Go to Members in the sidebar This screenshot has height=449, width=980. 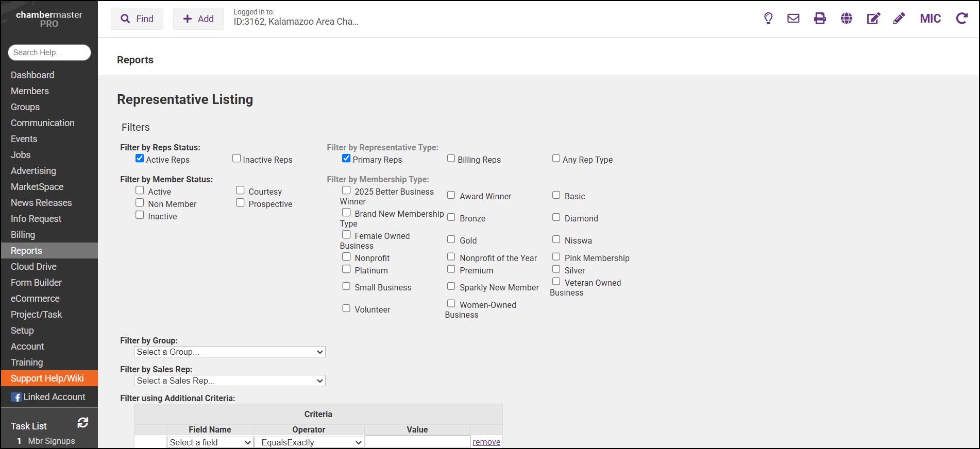coord(30,91)
